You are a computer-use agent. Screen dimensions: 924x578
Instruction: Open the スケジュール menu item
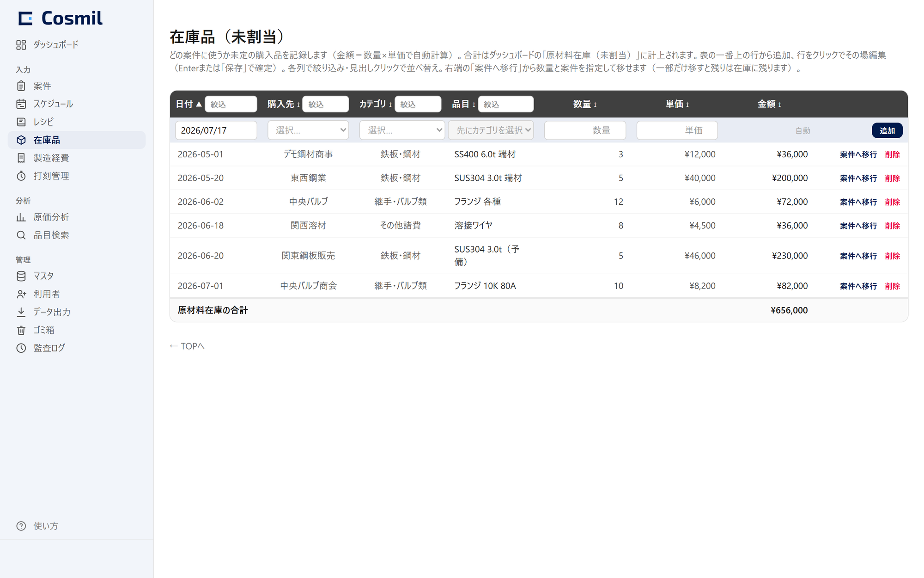click(x=77, y=104)
